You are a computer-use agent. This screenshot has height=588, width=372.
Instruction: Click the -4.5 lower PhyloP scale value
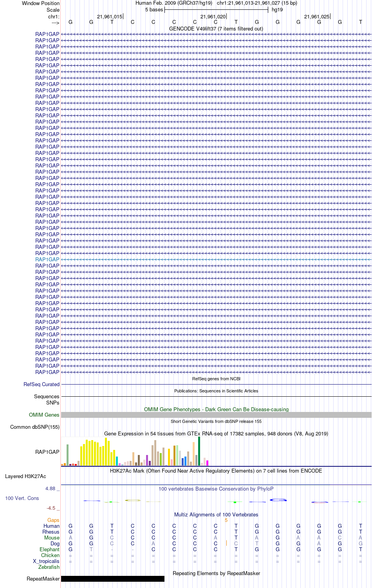click(51, 508)
